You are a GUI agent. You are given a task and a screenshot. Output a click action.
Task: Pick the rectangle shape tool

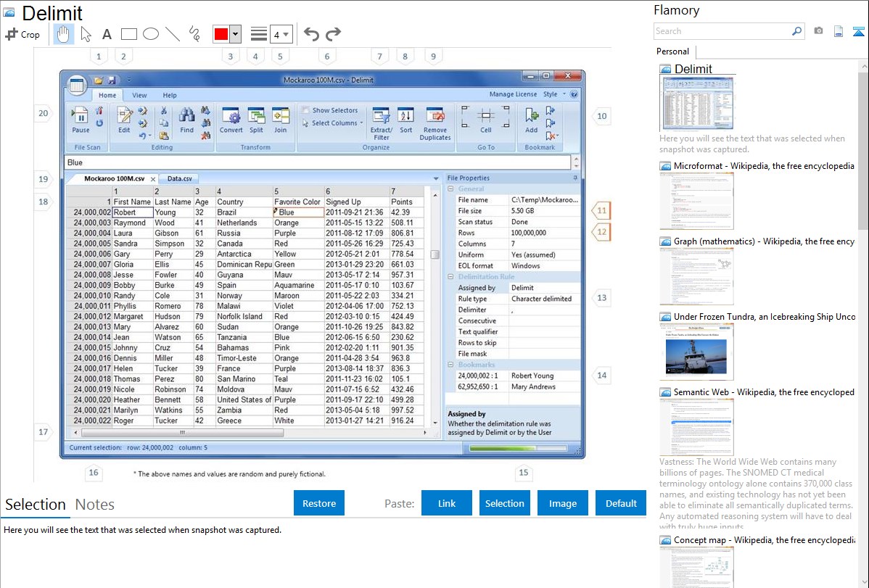pos(128,34)
